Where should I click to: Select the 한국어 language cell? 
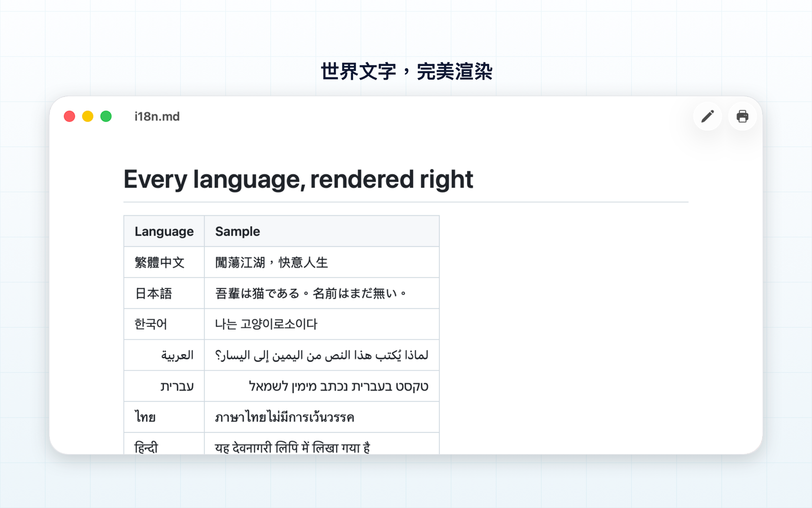[164, 324]
